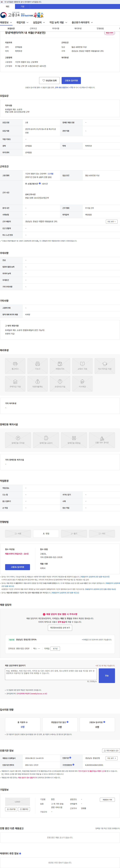Select the 통근버스 welfare icon
This screenshot has height=868, width=120.
(15, 366)
